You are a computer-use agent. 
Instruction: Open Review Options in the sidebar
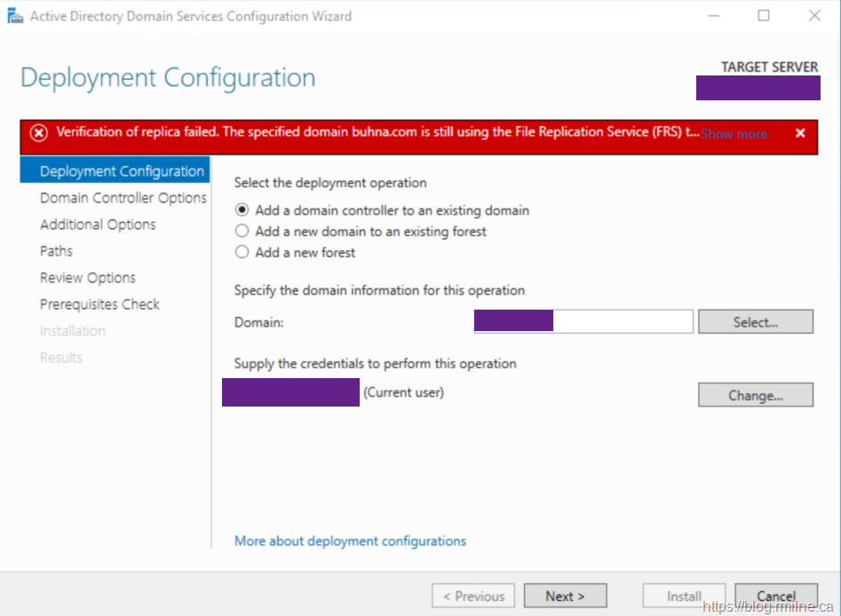[x=88, y=278]
